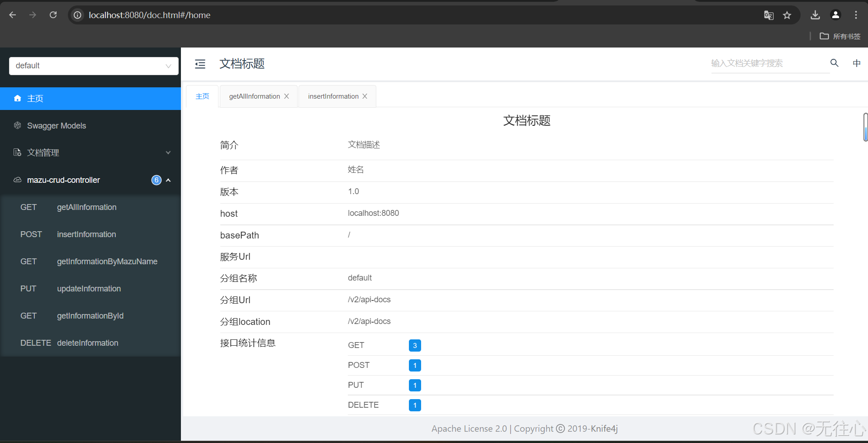Click the 接口统计信息 label

[x=248, y=343]
